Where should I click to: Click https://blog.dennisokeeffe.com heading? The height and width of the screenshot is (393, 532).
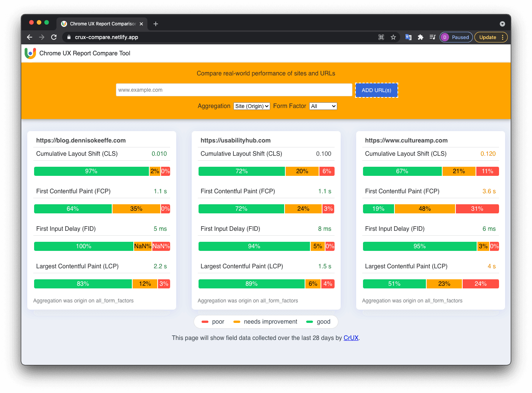[81, 140]
